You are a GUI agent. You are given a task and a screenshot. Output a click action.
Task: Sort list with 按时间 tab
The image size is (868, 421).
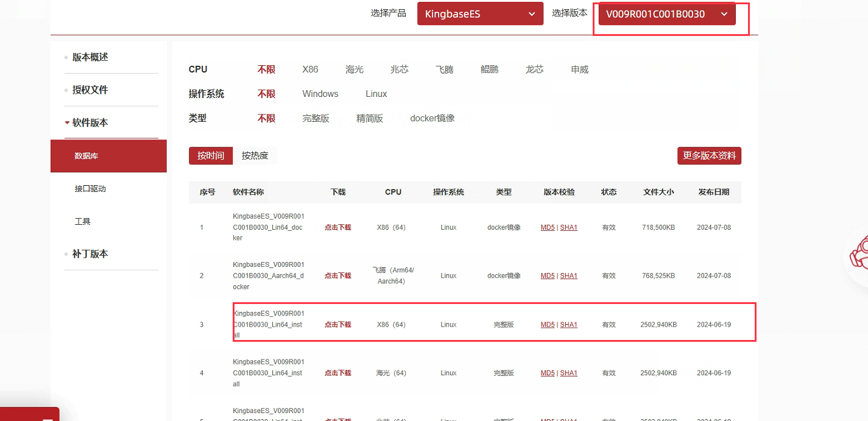tap(211, 155)
